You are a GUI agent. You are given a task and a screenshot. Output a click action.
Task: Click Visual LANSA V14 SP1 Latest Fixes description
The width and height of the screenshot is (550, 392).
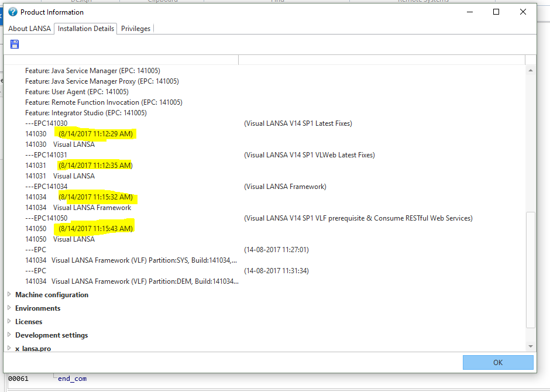(298, 123)
